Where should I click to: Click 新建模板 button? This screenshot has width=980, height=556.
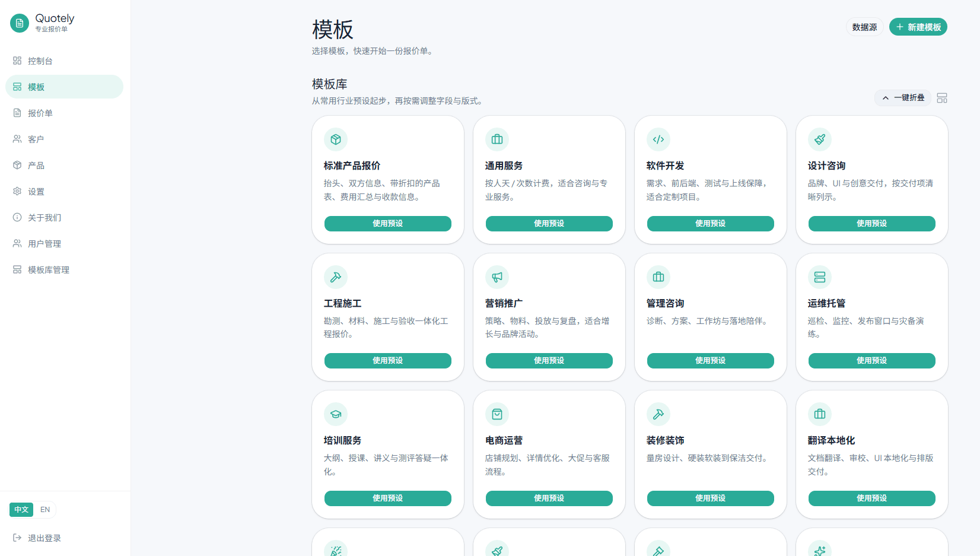coord(918,27)
